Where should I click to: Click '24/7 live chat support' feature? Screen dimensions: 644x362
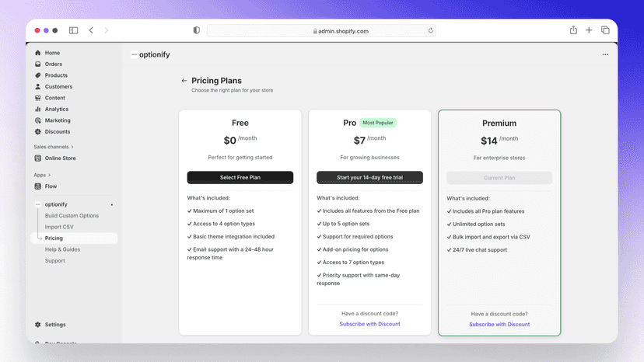pos(477,250)
